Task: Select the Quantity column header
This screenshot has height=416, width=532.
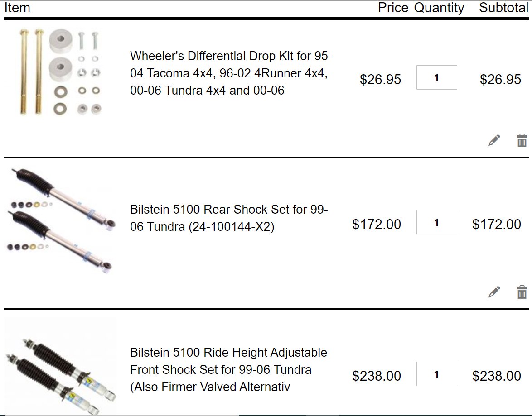Action: click(x=439, y=7)
